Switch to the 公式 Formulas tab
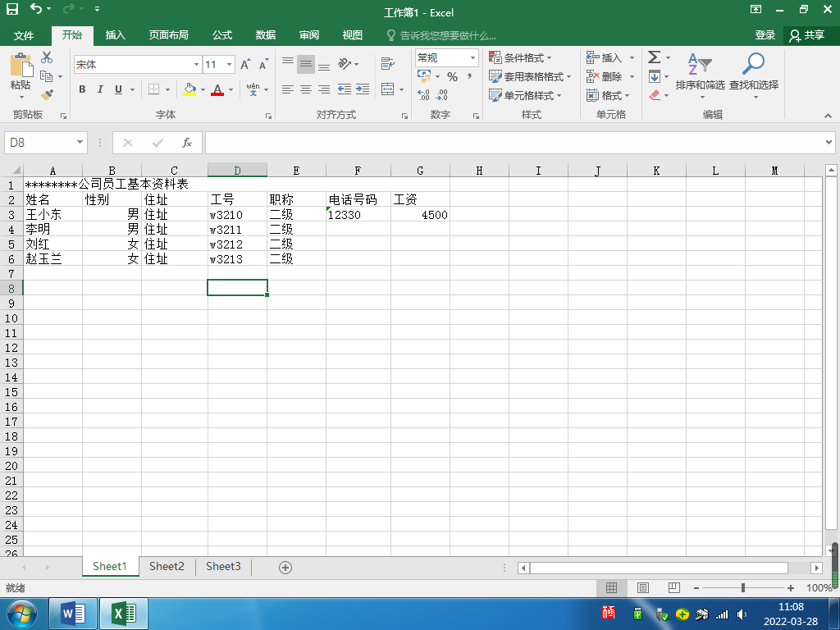Image resolution: width=840 pixels, height=630 pixels. 222,35
